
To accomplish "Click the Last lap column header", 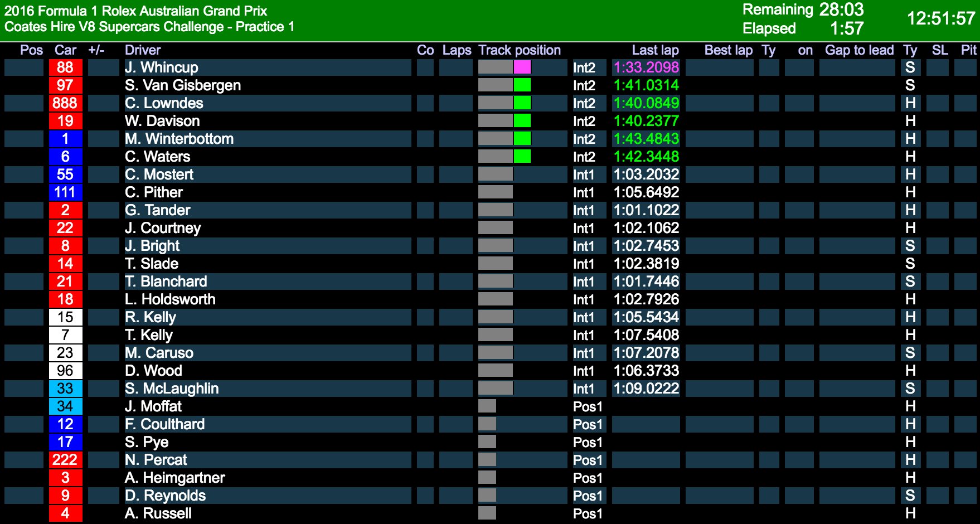I will 656,50.
